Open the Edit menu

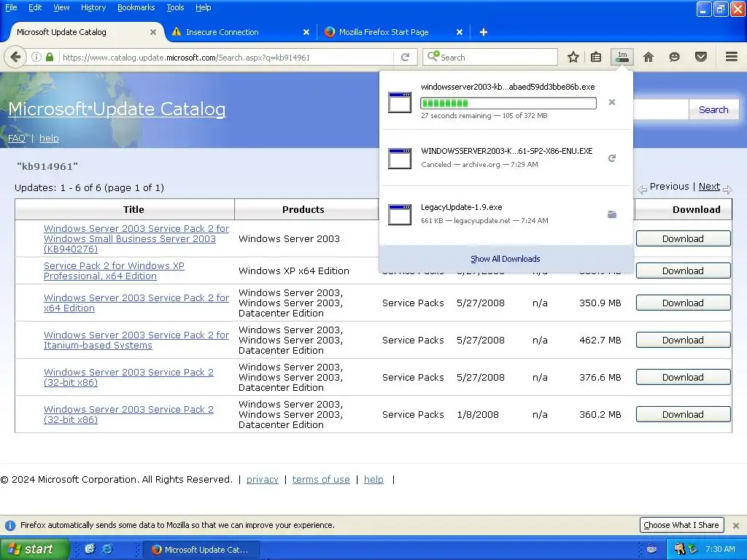pyautogui.click(x=35, y=7)
